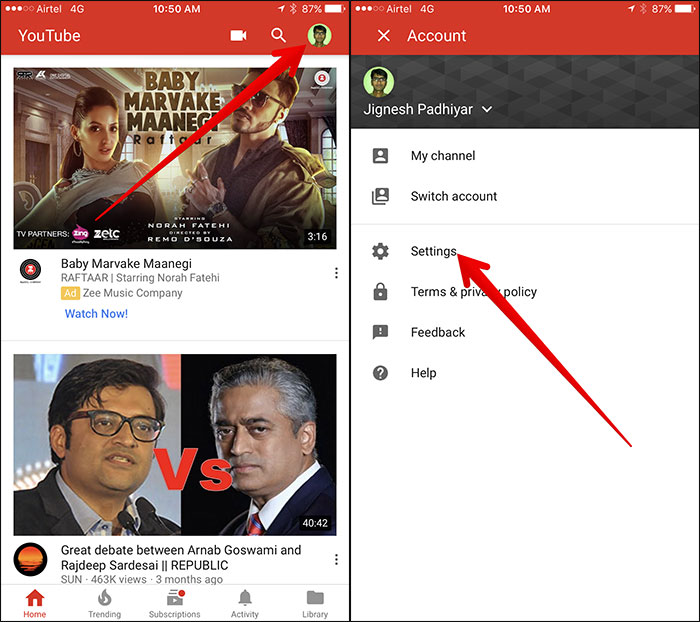700x622 pixels.
Task: Open Help entry
Action: tap(525, 373)
